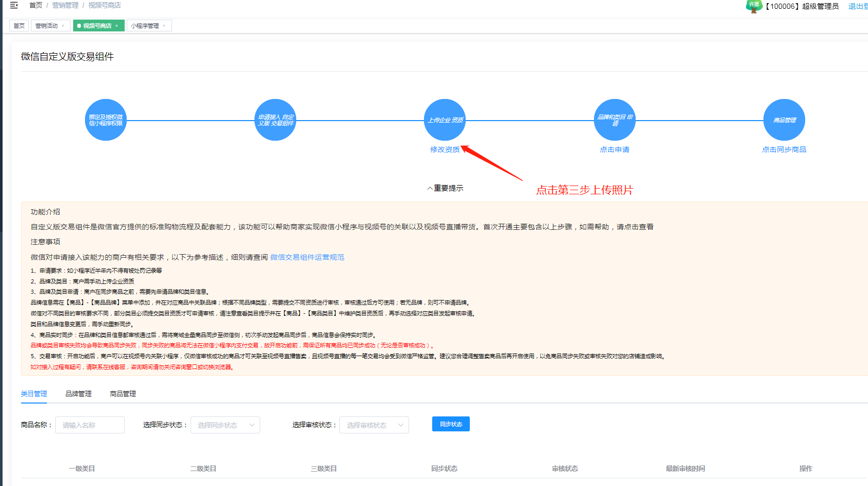868x486 pixels.
Task: Select the 品牌和类目申请 step circle
Action: 615,120
